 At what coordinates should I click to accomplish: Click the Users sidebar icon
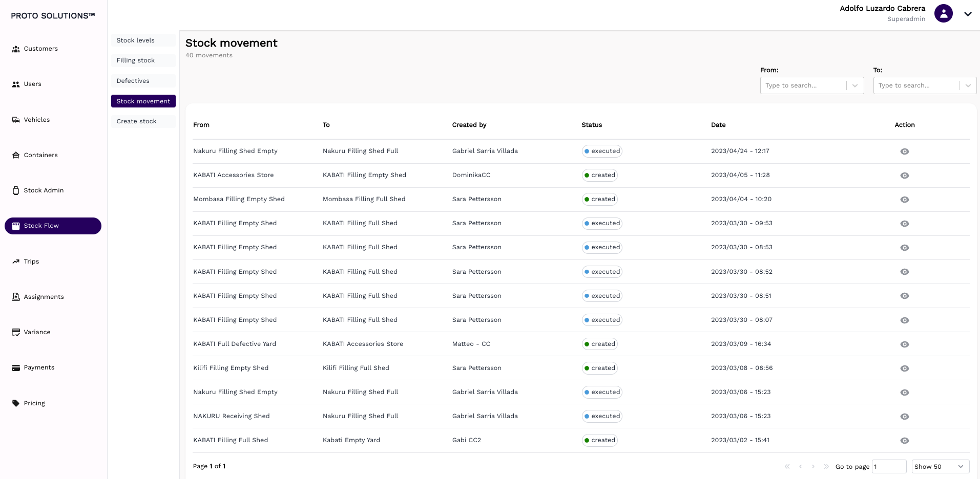(16, 84)
